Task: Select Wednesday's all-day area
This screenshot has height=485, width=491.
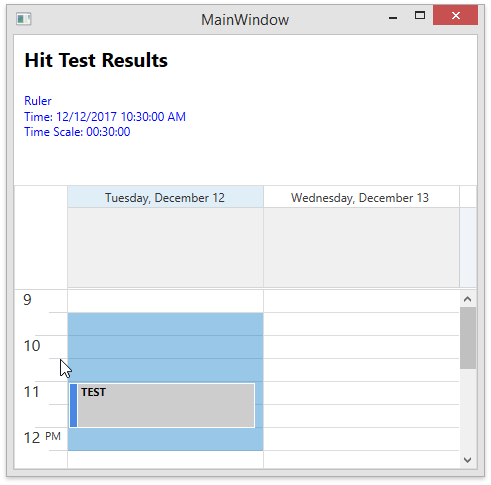Action: point(361,247)
